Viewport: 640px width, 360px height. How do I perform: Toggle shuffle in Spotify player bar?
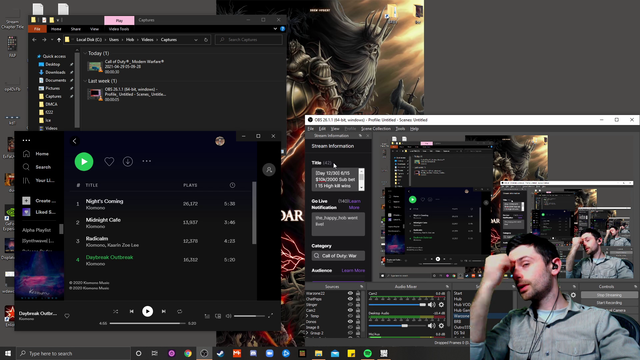tap(116, 311)
